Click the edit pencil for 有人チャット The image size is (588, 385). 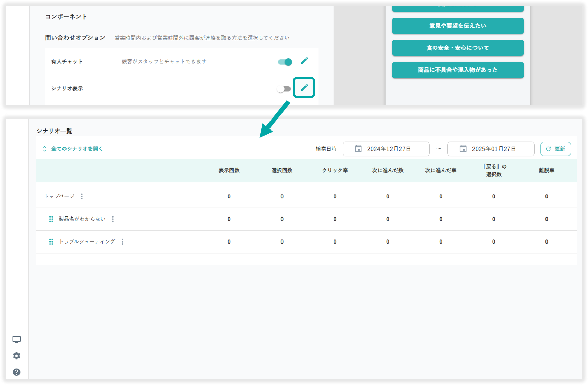coord(304,61)
